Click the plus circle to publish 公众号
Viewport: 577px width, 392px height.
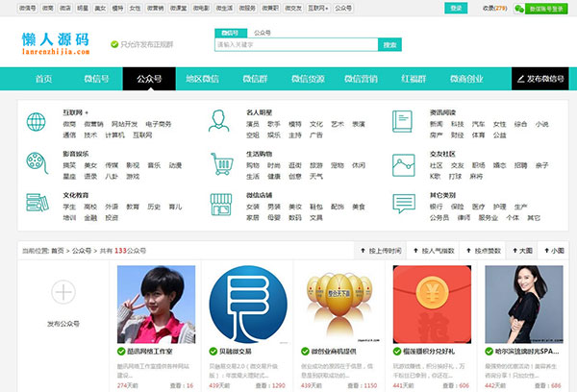pyautogui.click(x=63, y=292)
